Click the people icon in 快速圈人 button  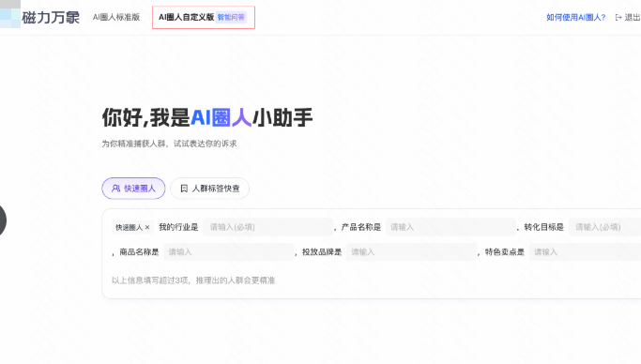(116, 189)
